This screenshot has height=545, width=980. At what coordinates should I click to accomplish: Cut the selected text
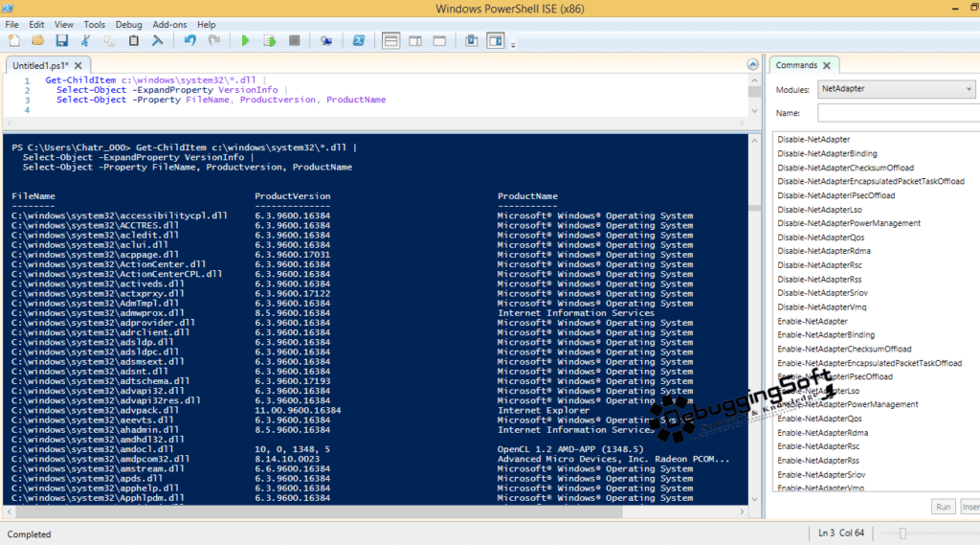pyautogui.click(x=85, y=40)
